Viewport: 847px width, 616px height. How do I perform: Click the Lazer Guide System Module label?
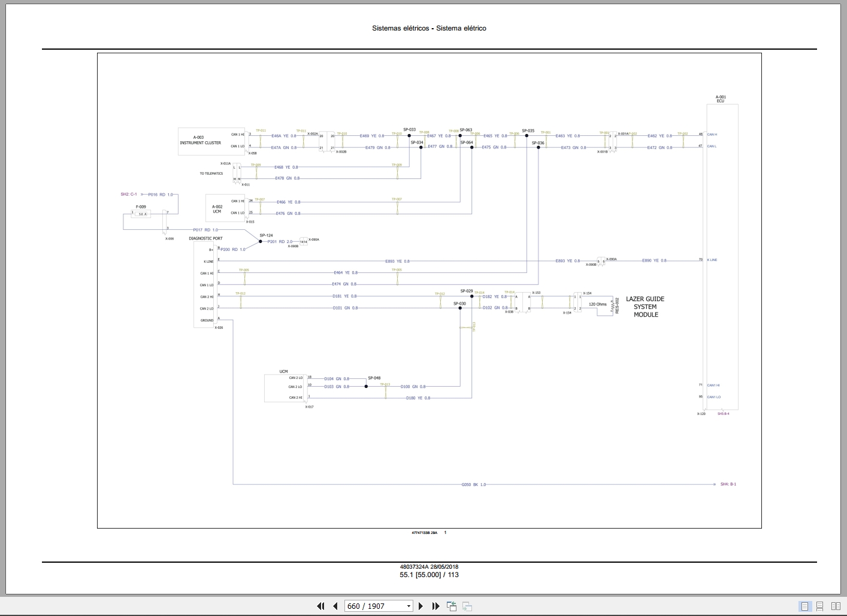click(x=645, y=307)
